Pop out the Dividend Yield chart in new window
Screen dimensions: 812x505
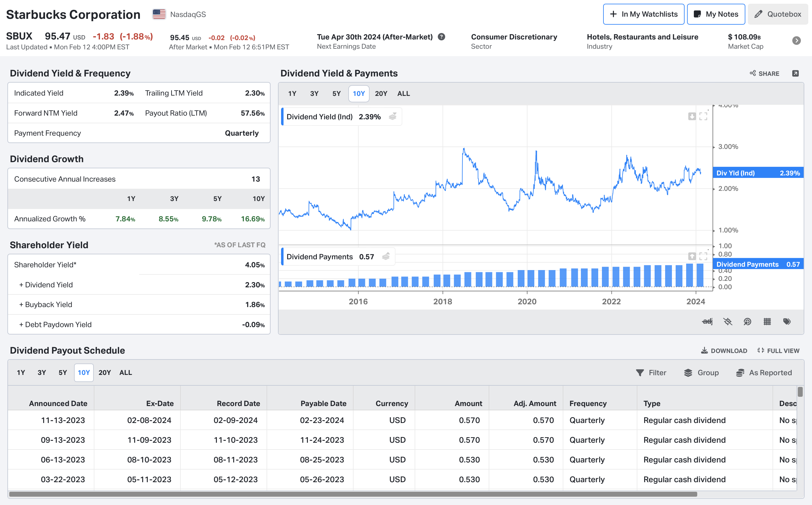click(x=795, y=73)
